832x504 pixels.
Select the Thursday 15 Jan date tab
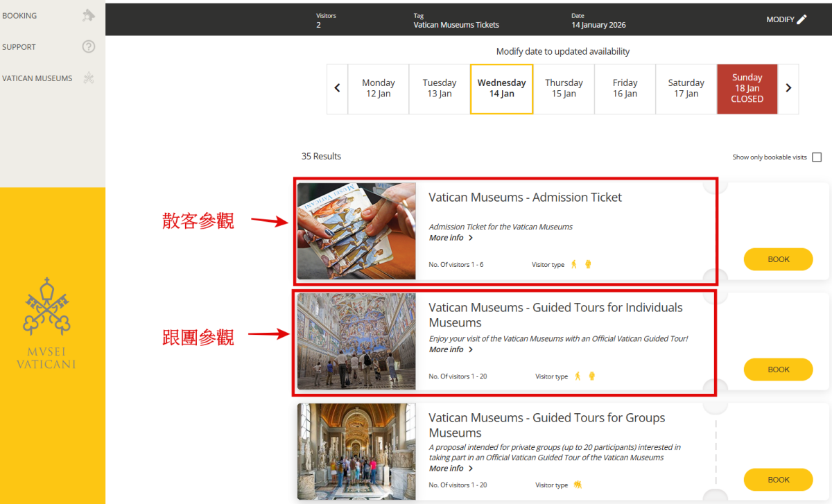point(564,89)
